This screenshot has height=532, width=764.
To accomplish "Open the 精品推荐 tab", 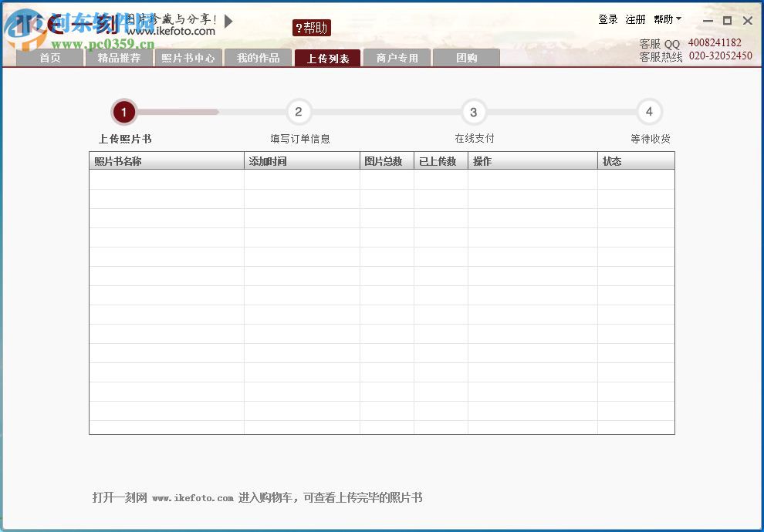I will [x=118, y=57].
